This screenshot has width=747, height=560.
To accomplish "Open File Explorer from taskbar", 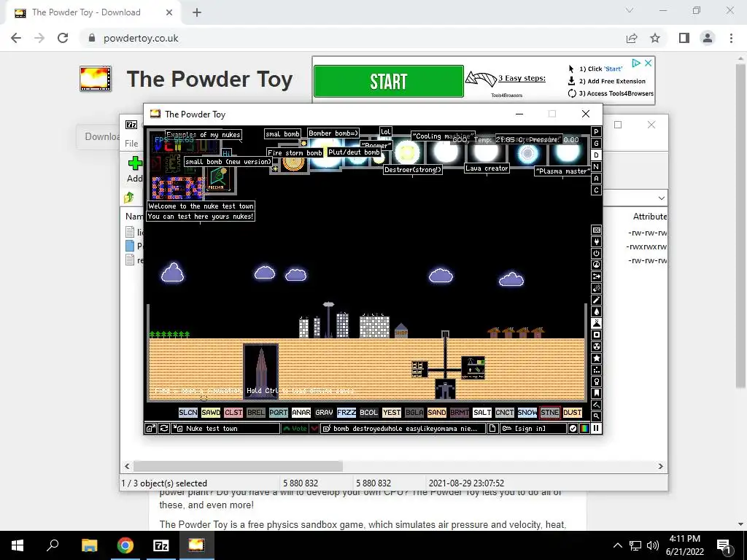I will 89,545.
